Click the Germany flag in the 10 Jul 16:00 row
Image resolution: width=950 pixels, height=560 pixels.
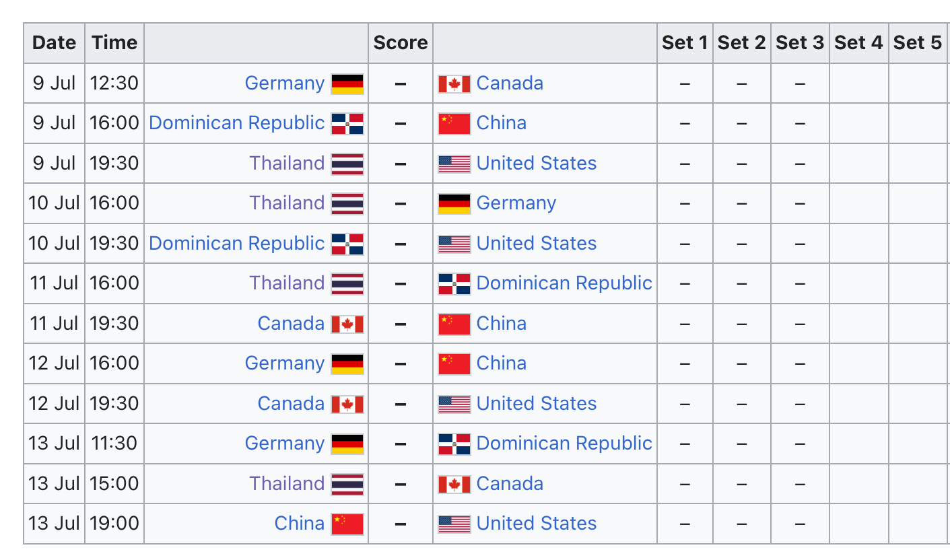tap(454, 203)
